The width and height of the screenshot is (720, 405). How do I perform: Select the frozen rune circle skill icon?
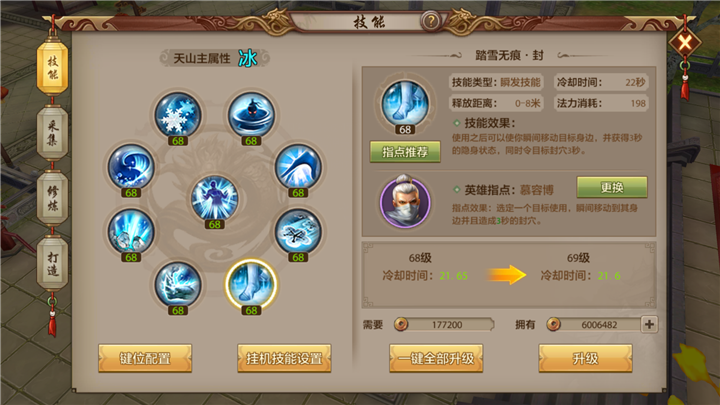[x=298, y=231]
